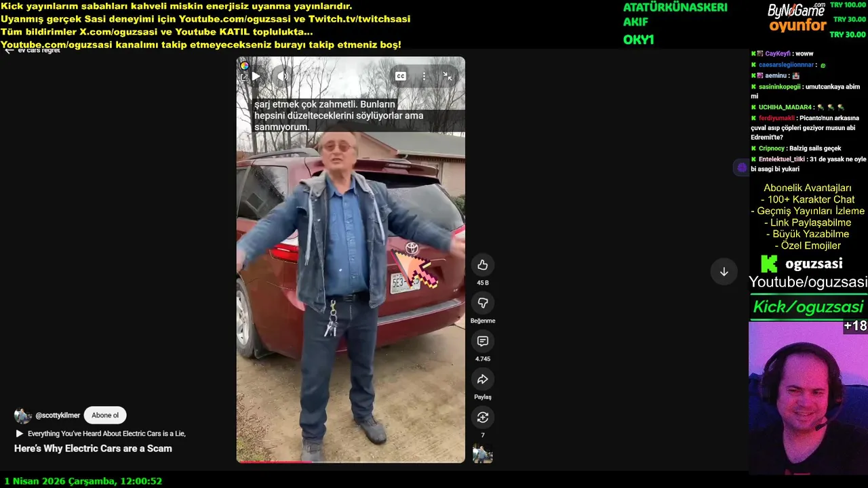The image size is (868, 488).
Task: Click the green Kick K logo beside oguzsasi
Action: point(768,264)
